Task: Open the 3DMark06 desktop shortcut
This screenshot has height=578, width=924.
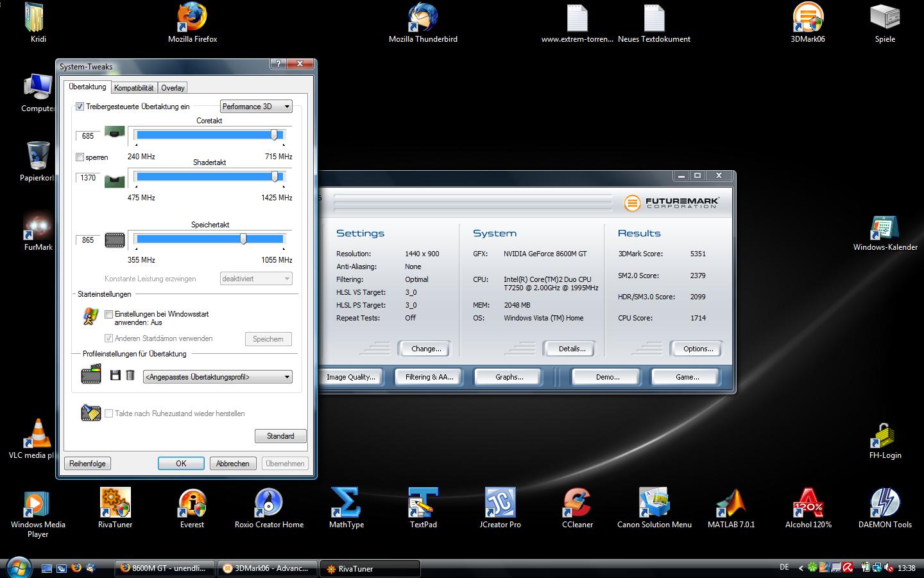Action: pyautogui.click(x=808, y=22)
